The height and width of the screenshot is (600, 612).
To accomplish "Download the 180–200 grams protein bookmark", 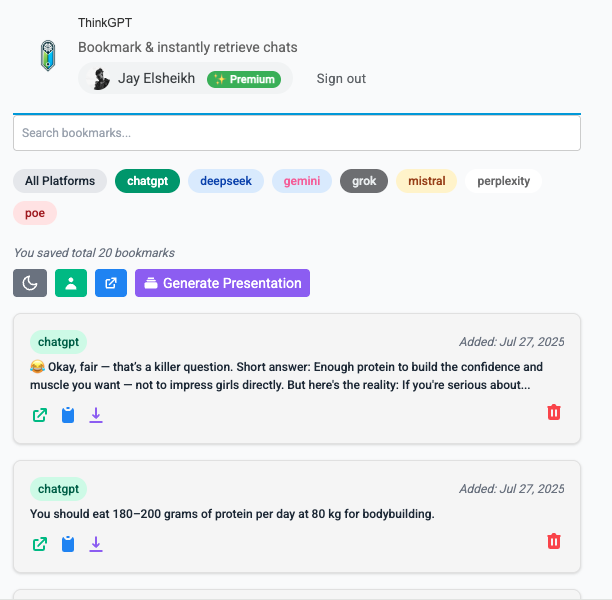I will (96, 544).
